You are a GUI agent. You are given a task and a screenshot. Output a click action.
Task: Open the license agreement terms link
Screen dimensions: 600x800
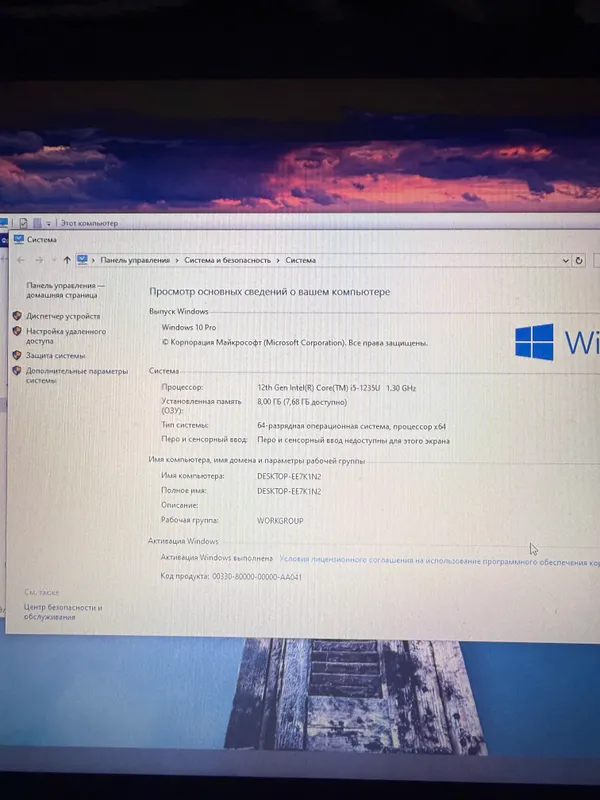point(439,561)
